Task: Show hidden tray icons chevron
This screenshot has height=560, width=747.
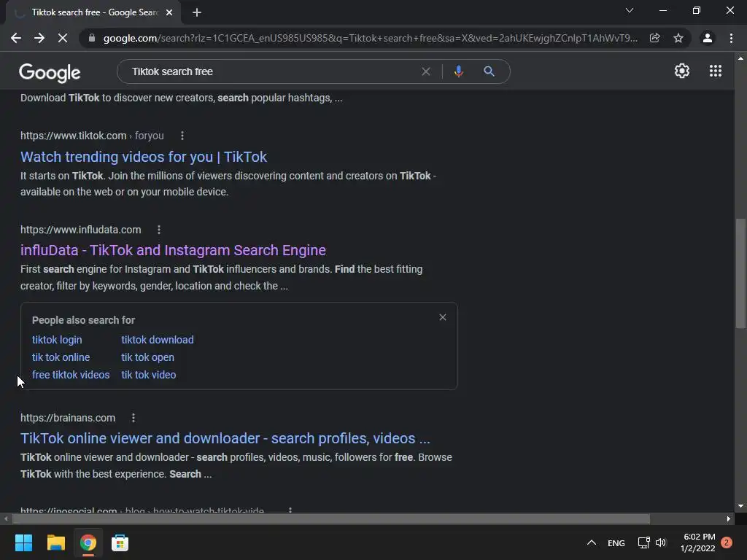Action: point(591,542)
